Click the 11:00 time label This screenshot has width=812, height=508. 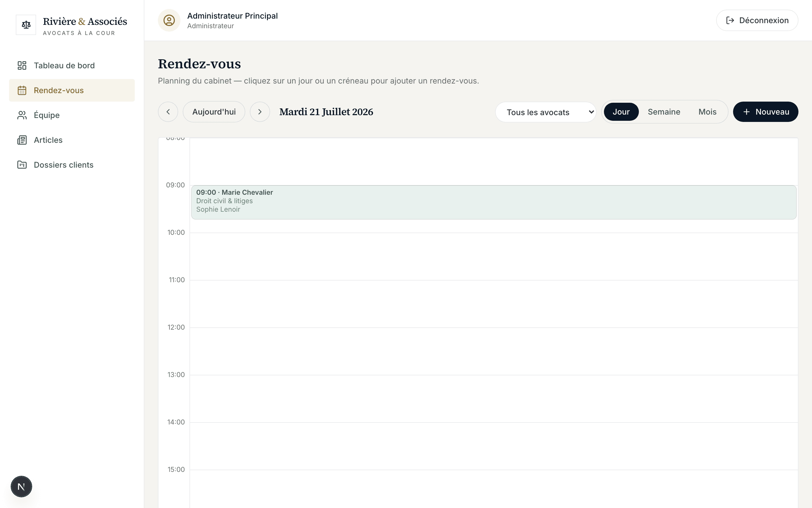(x=176, y=280)
